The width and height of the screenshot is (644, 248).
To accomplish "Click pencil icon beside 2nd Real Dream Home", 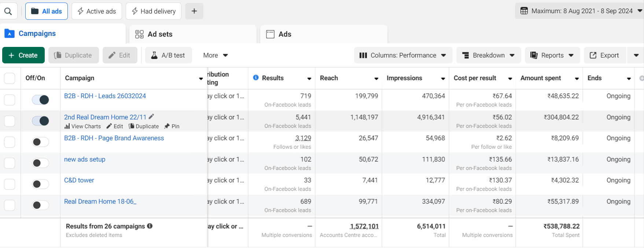I will (151, 117).
